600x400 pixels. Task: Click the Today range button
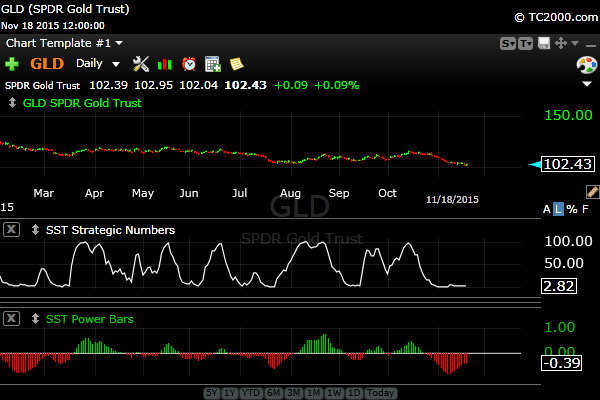pos(379,392)
